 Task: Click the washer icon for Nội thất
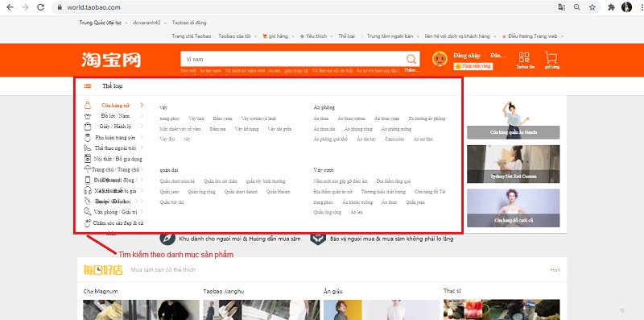pyautogui.click(x=88, y=159)
